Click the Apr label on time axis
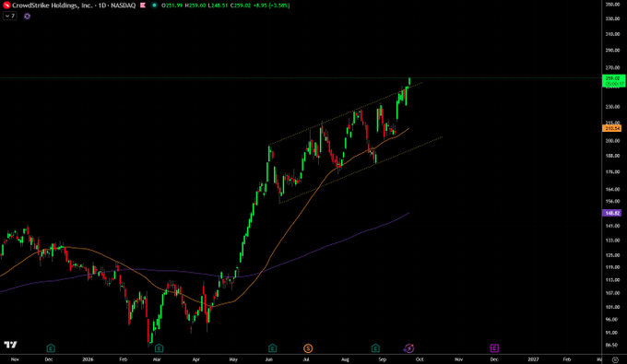Viewport: 627px width, 364px height. (195, 359)
